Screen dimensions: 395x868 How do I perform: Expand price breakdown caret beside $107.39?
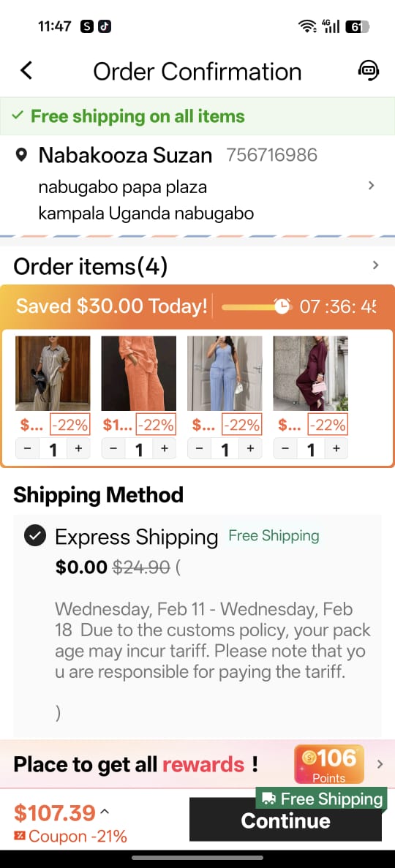(105, 812)
